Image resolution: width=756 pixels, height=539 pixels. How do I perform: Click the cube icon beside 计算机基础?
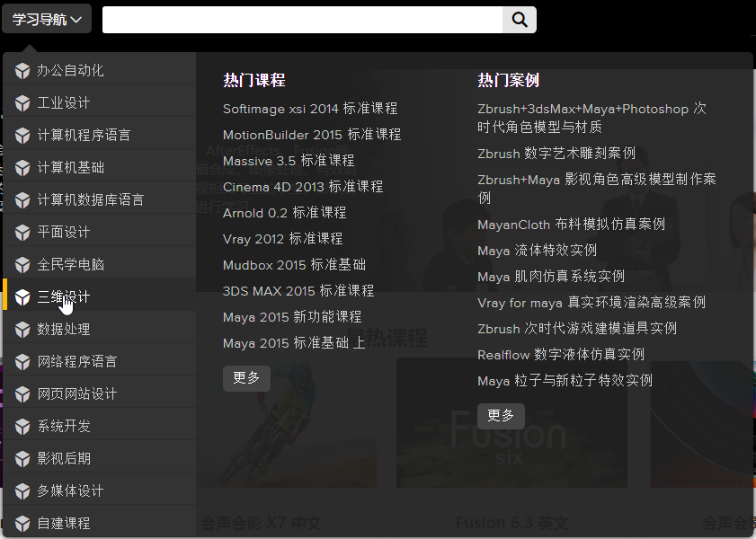22,168
